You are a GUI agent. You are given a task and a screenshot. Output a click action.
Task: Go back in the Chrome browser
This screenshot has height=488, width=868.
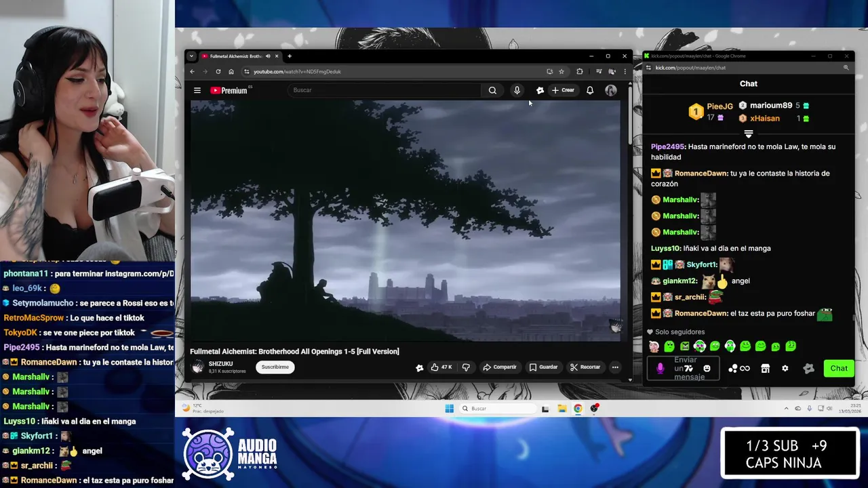click(192, 71)
